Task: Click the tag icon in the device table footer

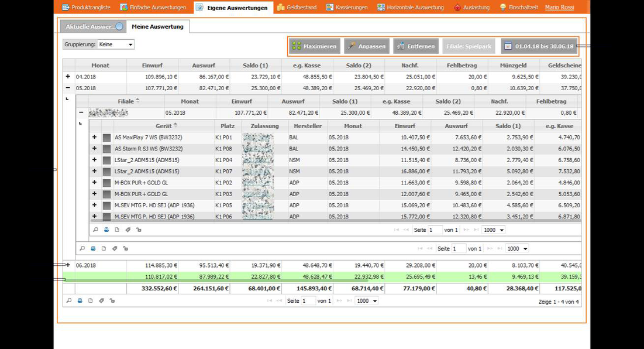Action: point(128,230)
